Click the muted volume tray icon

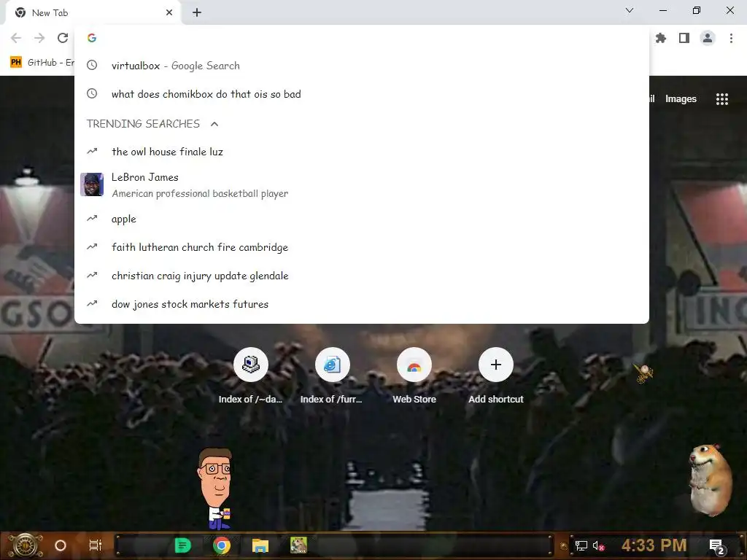pyautogui.click(x=598, y=545)
